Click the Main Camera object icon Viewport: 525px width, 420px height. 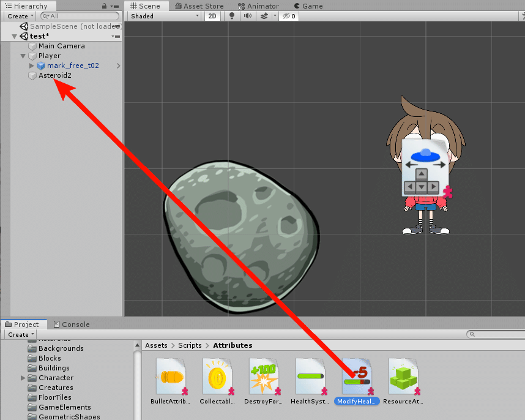(x=32, y=46)
